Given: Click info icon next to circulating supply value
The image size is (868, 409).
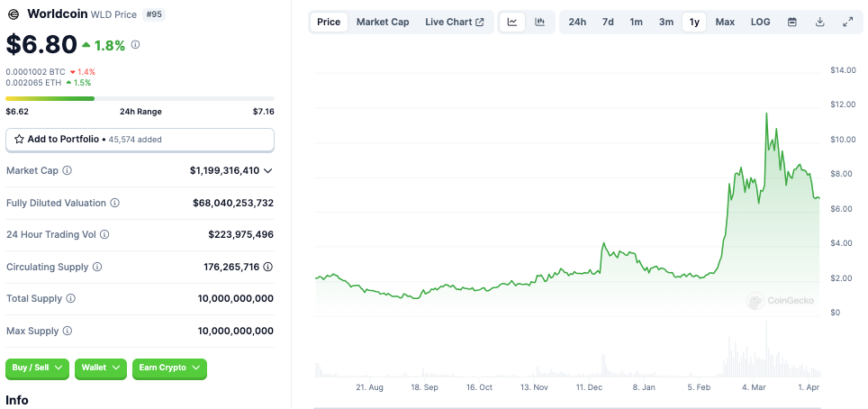Looking at the screenshot, I should coord(268,267).
